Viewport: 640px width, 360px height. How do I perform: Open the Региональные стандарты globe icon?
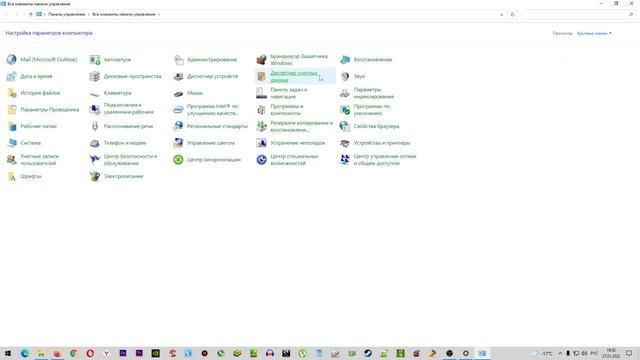178,127
